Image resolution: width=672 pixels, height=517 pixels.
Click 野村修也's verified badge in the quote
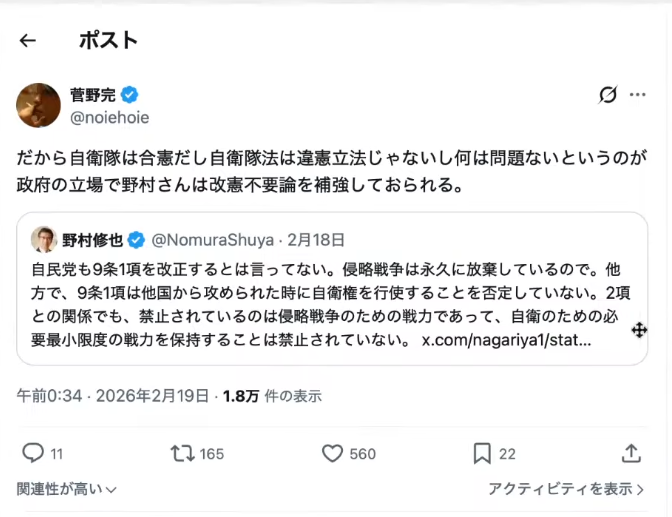136,240
